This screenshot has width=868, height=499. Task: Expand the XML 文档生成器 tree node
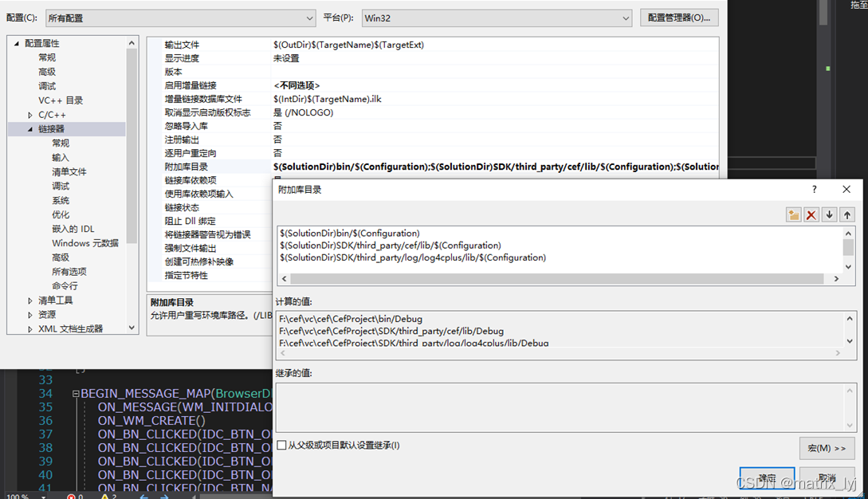30,329
